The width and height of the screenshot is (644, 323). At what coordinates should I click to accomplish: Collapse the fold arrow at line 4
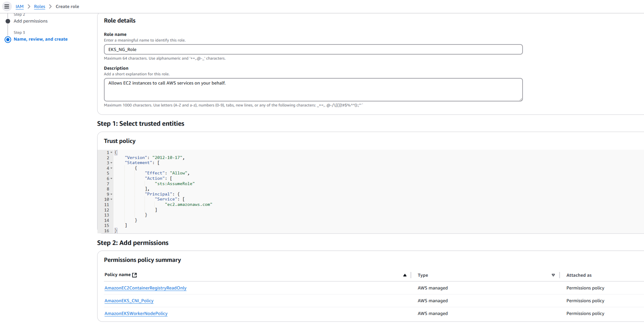pos(111,168)
